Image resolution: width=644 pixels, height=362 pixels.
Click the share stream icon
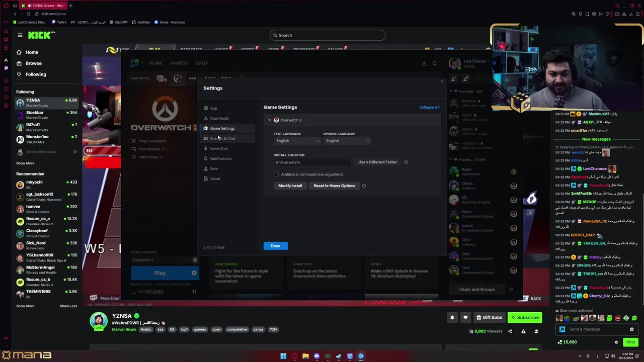[510, 331]
